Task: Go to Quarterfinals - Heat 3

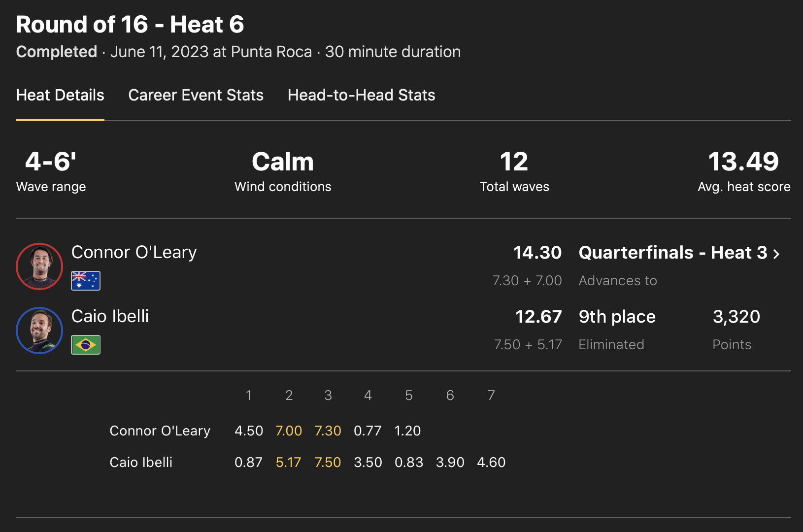Action: coord(672,253)
